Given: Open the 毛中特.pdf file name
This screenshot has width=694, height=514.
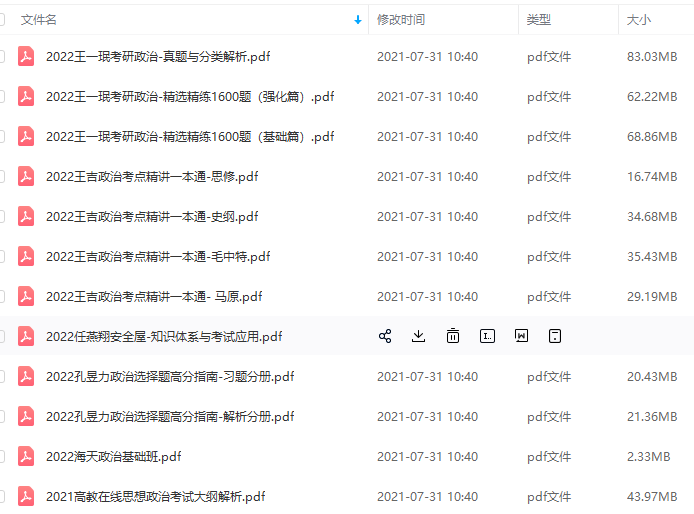Looking at the screenshot, I should coord(158,257).
